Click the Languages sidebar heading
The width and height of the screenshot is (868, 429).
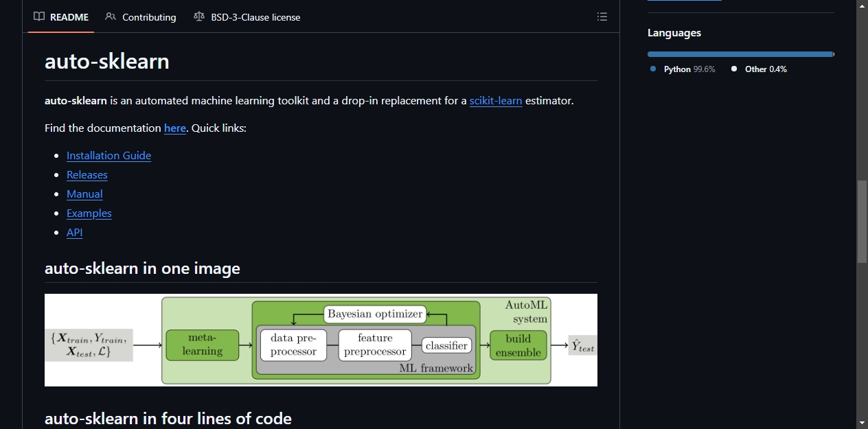click(674, 33)
